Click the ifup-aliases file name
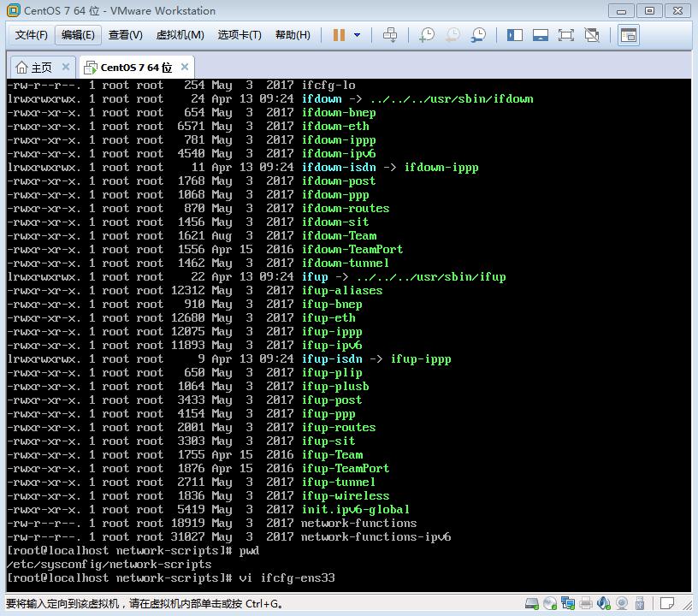The width and height of the screenshot is (698, 616). point(342,291)
